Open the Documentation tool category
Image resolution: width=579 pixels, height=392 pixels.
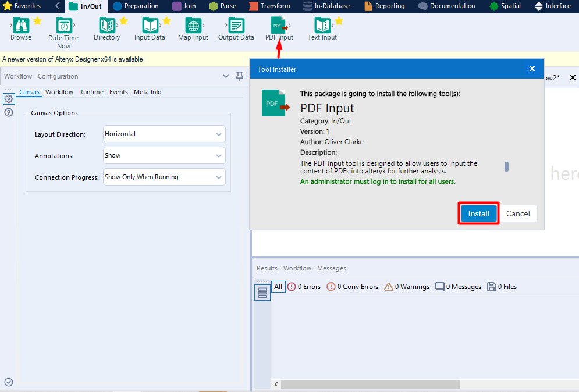click(447, 6)
